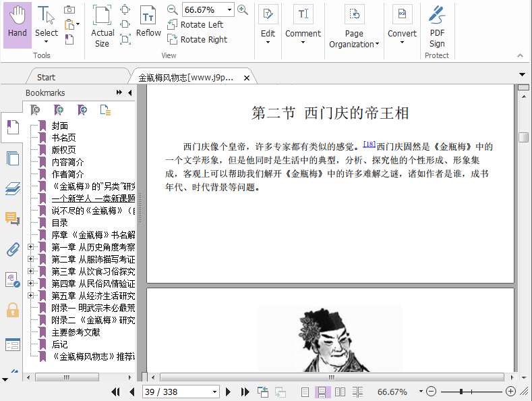Open the Attachments panel paperclip icon

[x=12, y=249]
